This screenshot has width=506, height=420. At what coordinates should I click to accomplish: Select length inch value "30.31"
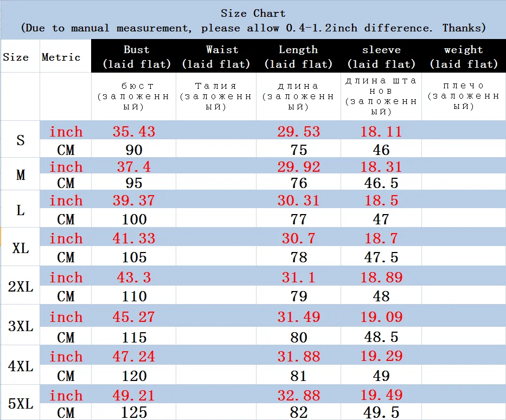298,201
